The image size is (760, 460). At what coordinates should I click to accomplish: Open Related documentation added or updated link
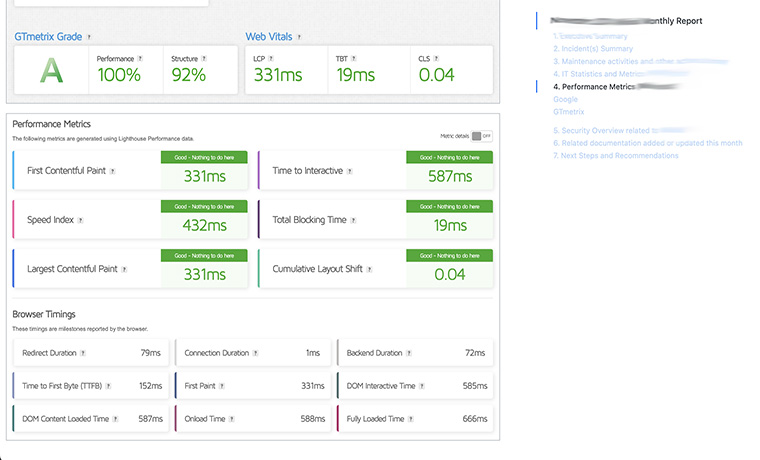tap(651, 143)
